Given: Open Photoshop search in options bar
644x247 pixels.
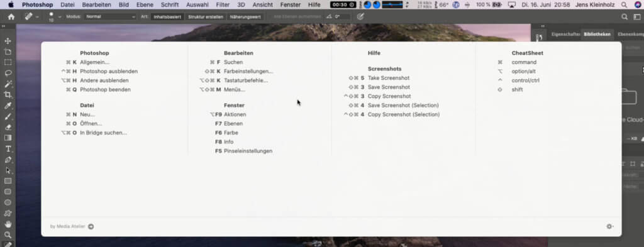Looking at the screenshot, I should (x=625, y=17).
